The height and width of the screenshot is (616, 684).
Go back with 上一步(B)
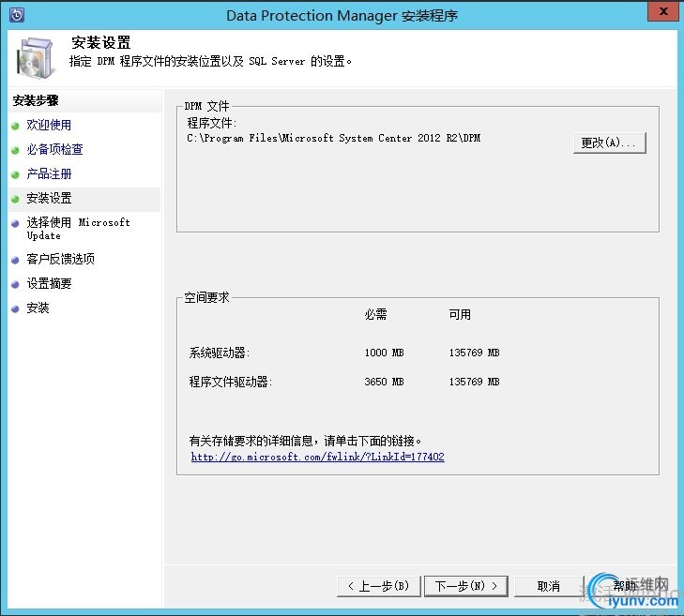point(379,586)
